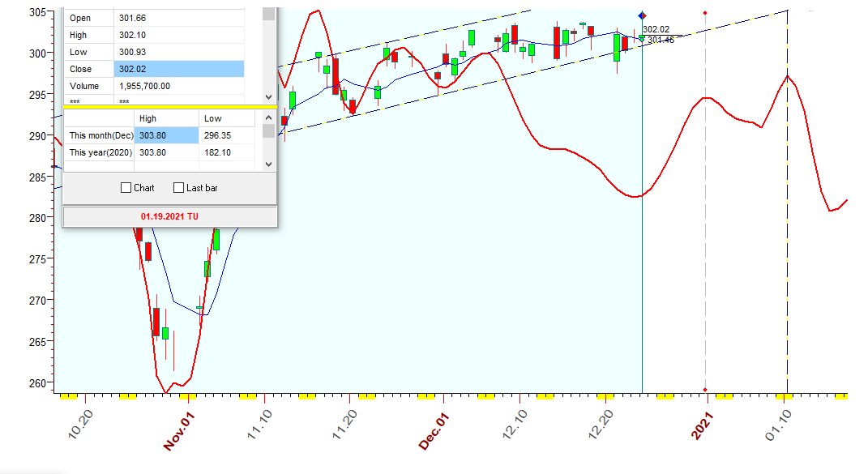This screenshot has width=868, height=474.
Task: Select the Volume value 1,955,700.00 cell
Action: 178,87
